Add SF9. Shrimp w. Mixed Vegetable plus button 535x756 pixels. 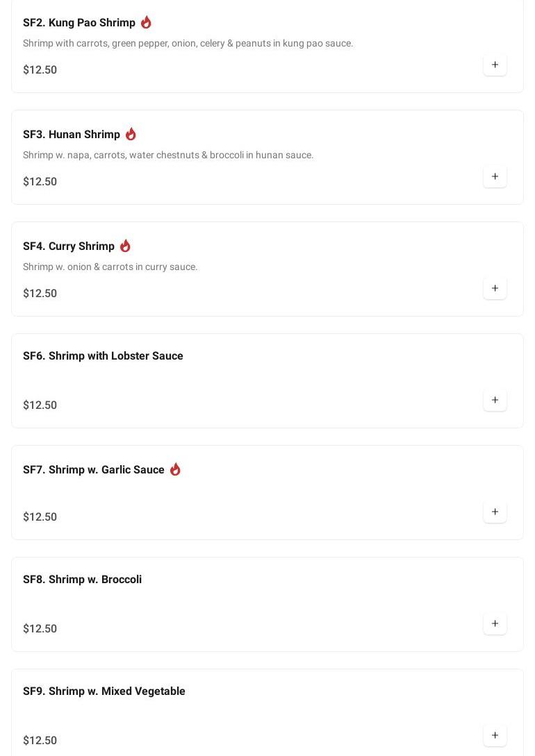point(495,735)
